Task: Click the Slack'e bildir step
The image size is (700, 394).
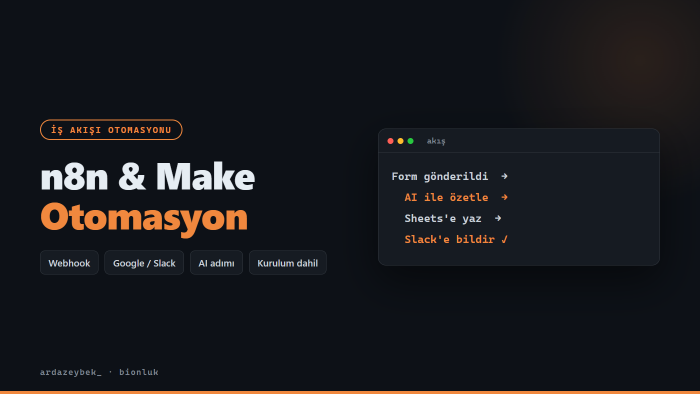Action: pos(450,240)
